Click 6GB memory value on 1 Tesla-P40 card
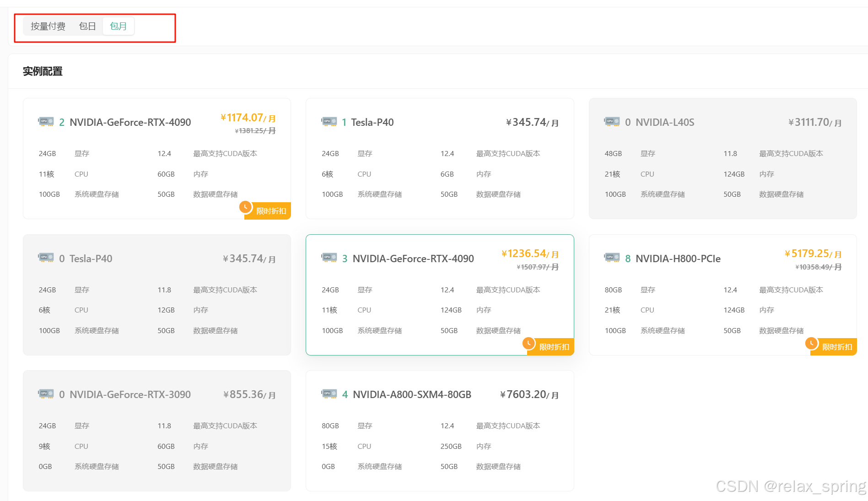Screen dimensions: 868x501 447,174
